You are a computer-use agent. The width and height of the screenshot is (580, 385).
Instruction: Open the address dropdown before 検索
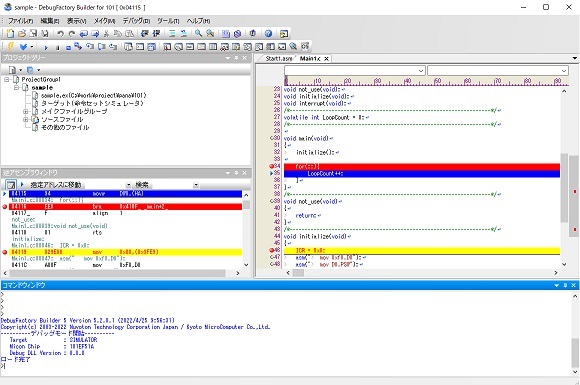[128, 185]
